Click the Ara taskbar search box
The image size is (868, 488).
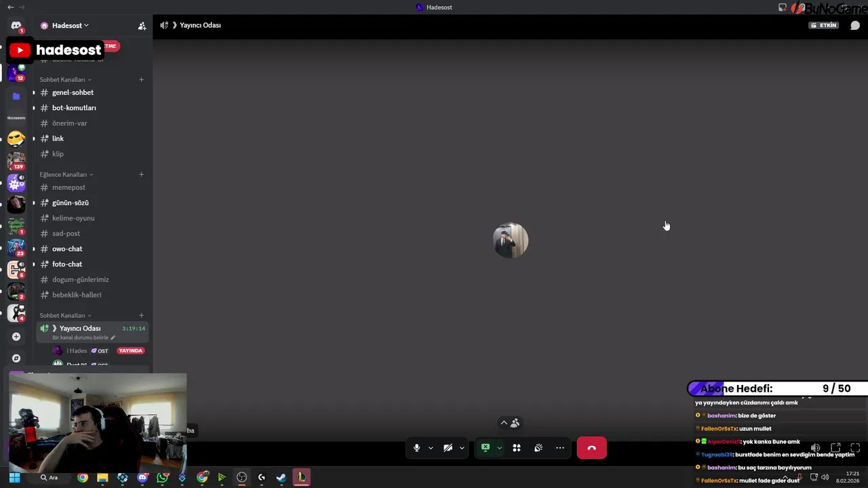coord(54,478)
